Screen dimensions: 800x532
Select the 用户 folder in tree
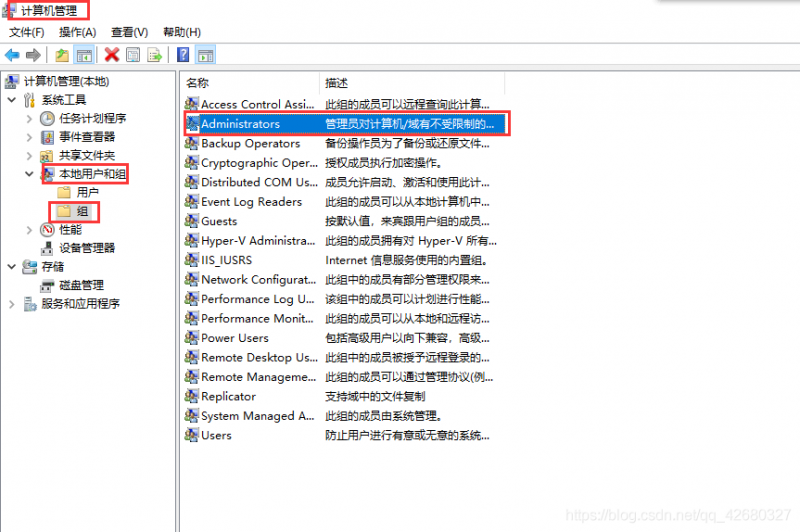tap(87, 192)
